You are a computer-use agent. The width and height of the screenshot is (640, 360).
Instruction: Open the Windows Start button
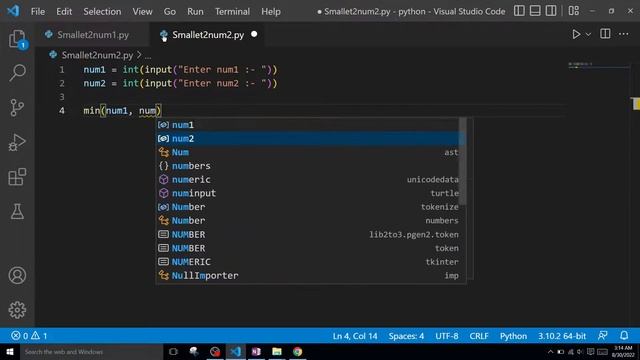click(x=10, y=352)
